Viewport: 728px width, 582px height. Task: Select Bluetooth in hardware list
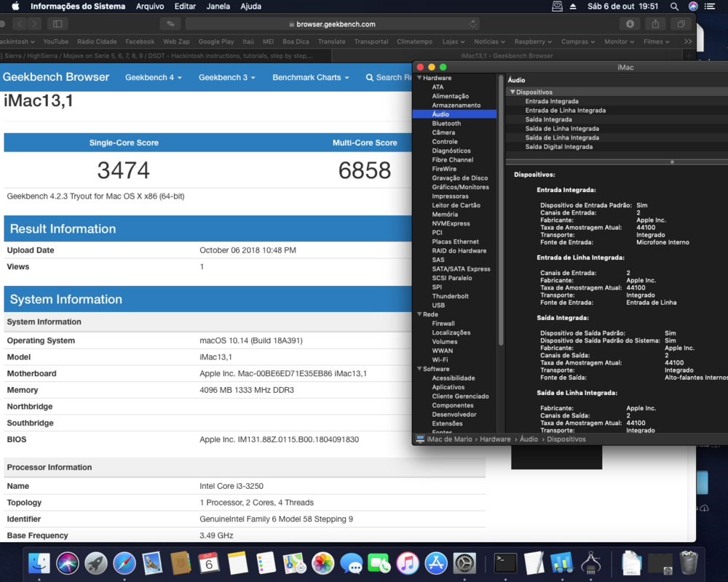(446, 124)
